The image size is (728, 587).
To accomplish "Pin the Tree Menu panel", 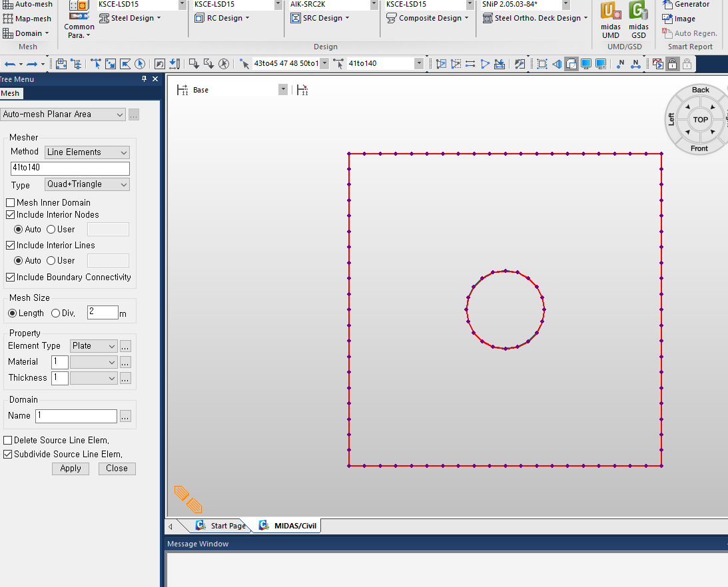I will tap(145, 79).
